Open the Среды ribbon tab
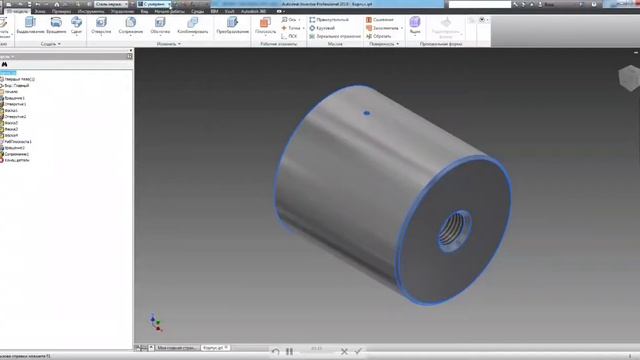This screenshot has width=640, height=360. click(197, 11)
